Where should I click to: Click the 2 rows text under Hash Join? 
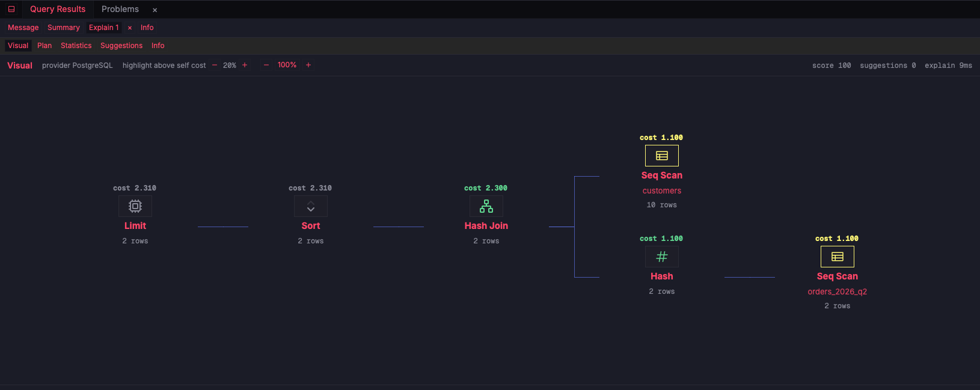click(x=486, y=241)
